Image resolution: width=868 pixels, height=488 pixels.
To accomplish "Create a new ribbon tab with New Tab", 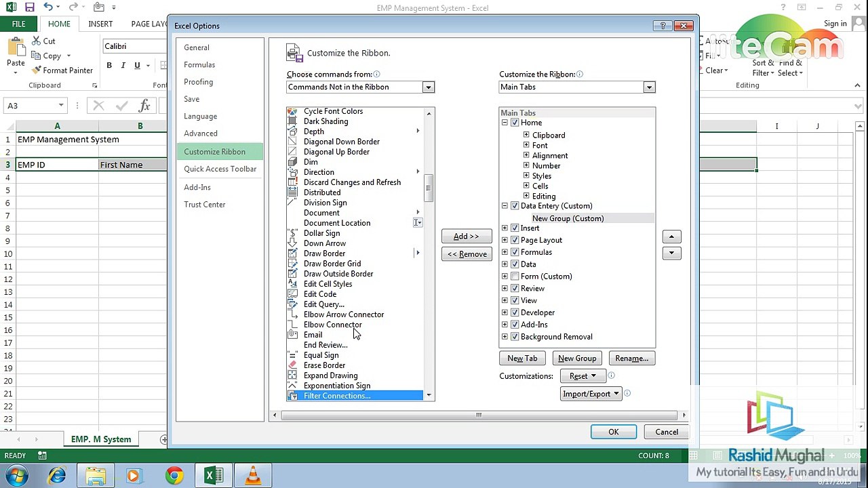I will pos(522,359).
